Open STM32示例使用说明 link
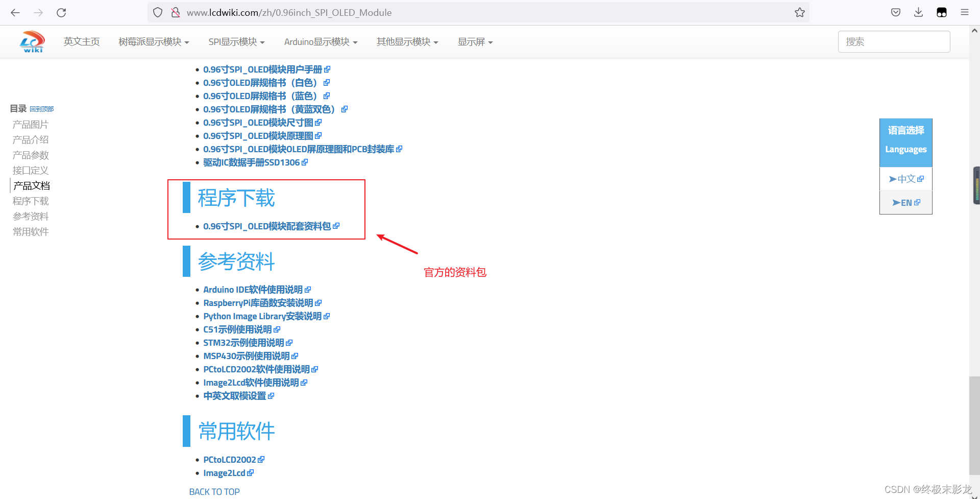Screen dimensions: 980x499 pyautogui.click(x=248, y=343)
